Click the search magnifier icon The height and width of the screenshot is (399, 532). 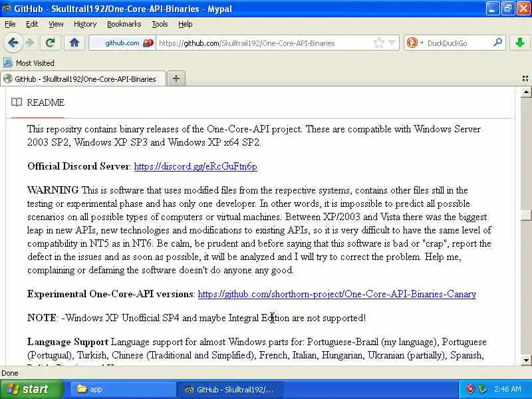pyautogui.click(x=497, y=43)
